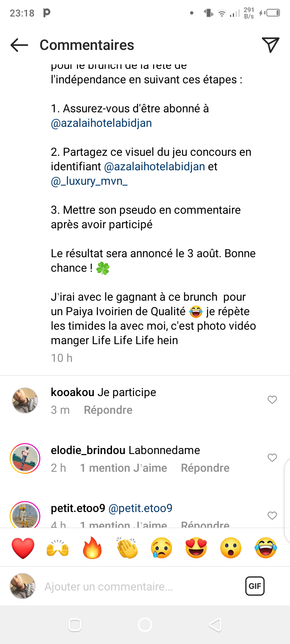Screen dimensions: 290x644
Task: Reply to kooakou's comment
Action: 108,410
